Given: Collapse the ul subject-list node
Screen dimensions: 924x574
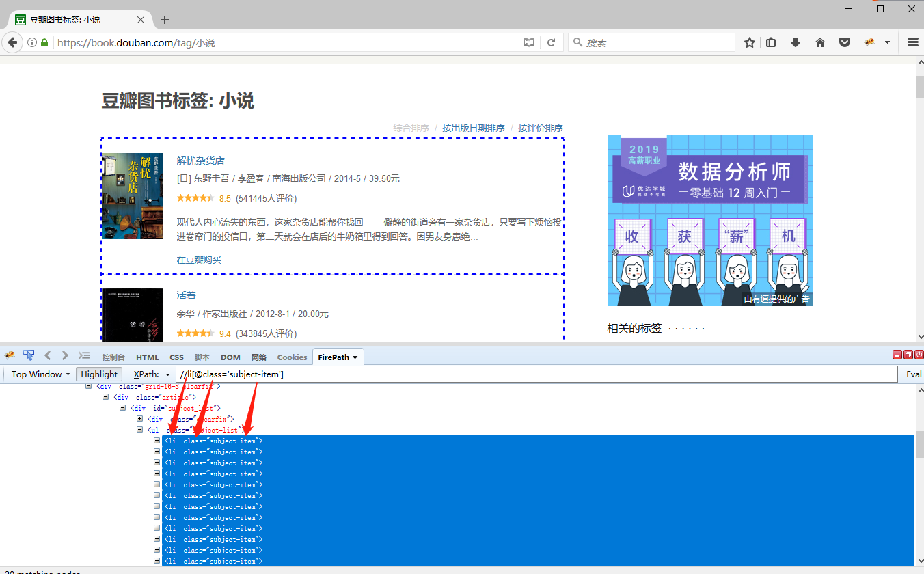Looking at the screenshot, I should coord(140,430).
